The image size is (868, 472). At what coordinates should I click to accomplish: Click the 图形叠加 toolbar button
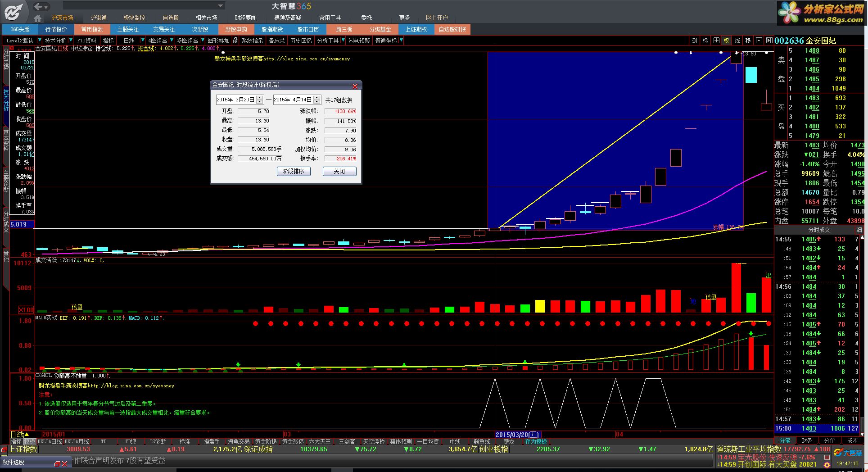(x=218, y=41)
